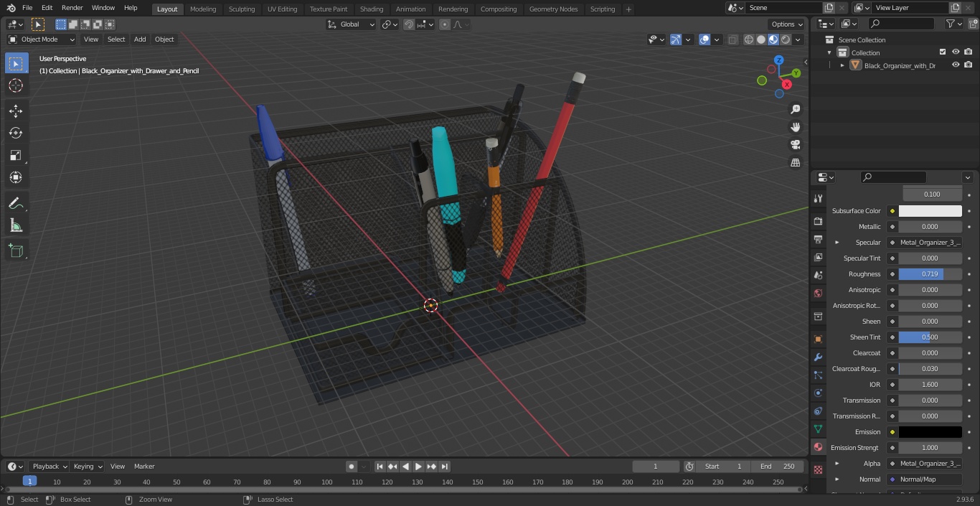Open the Render properties tab
This screenshot has height=506, width=980.
point(818,221)
